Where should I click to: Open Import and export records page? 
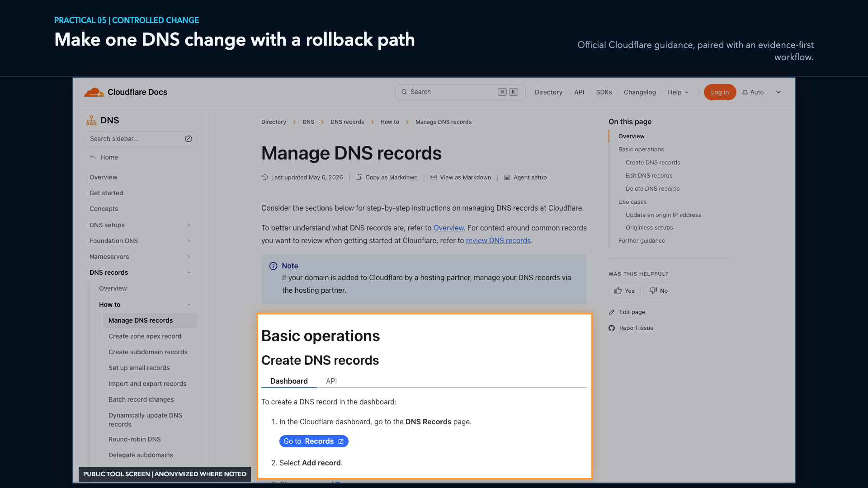[147, 384]
